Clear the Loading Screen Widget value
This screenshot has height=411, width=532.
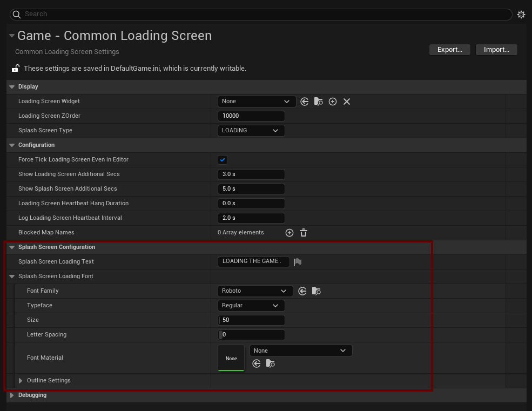[347, 102]
